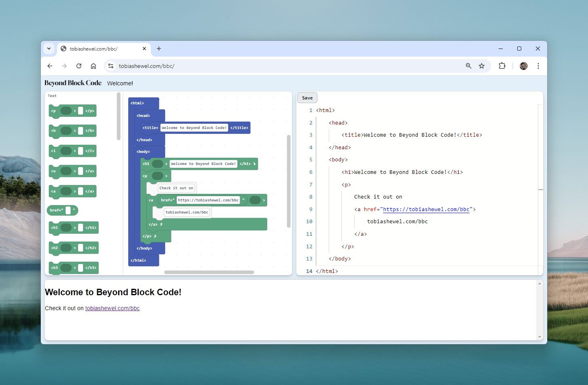Screen dimensions: 588x385
Task: Click code line 6 with the h1 tag
Action: [402, 172]
